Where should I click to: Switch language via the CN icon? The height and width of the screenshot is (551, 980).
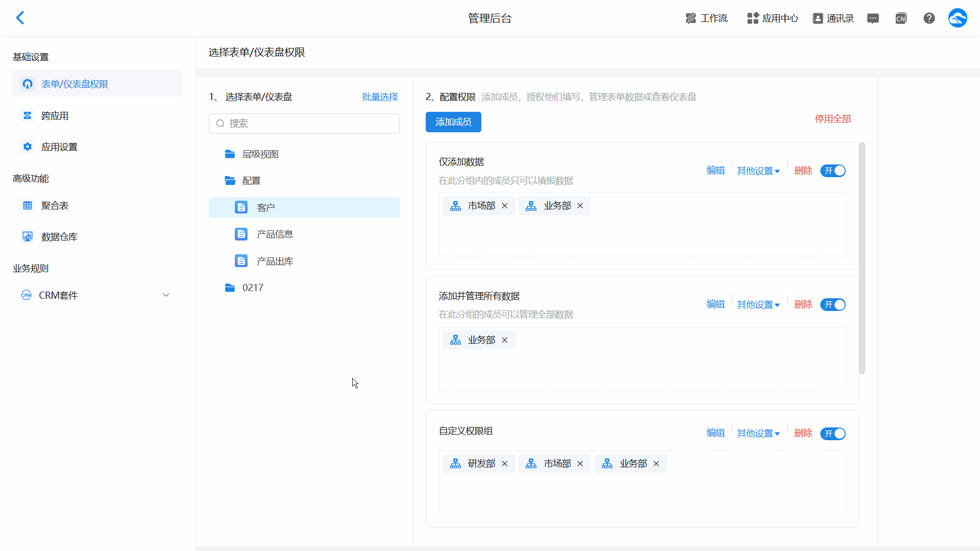(x=901, y=18)
